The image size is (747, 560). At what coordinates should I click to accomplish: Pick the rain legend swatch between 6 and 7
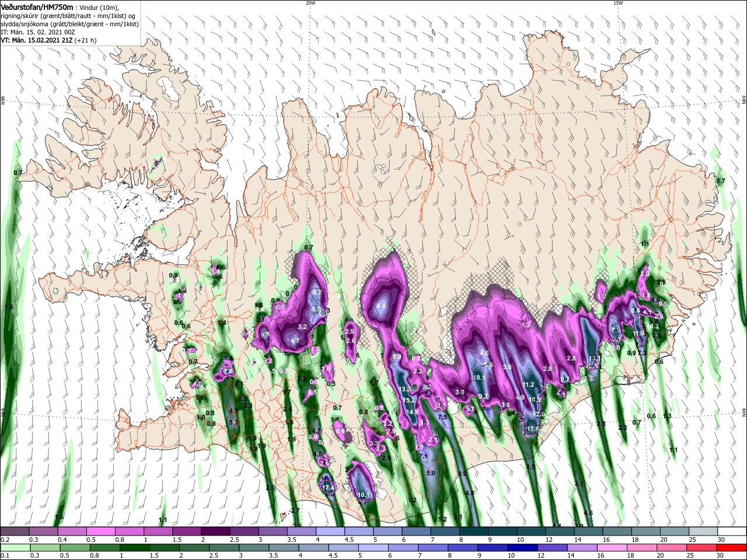[x=403, y=548]
